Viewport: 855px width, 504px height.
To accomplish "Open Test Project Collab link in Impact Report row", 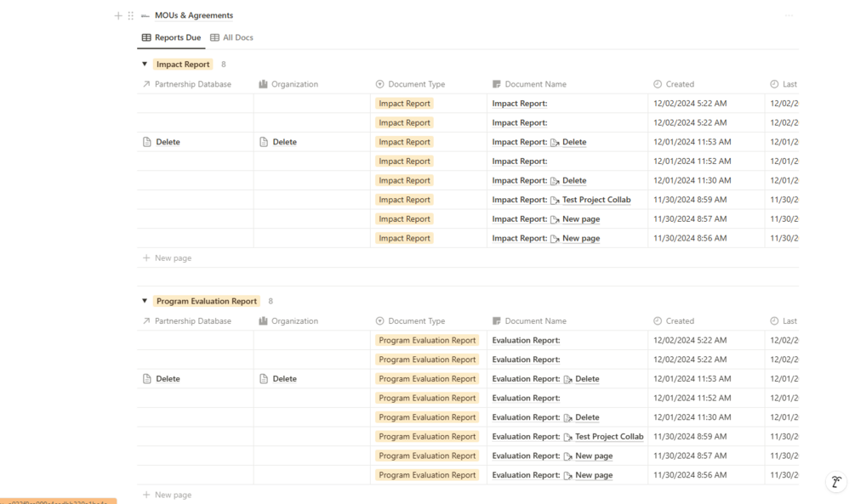I will [x=596, y=200].
